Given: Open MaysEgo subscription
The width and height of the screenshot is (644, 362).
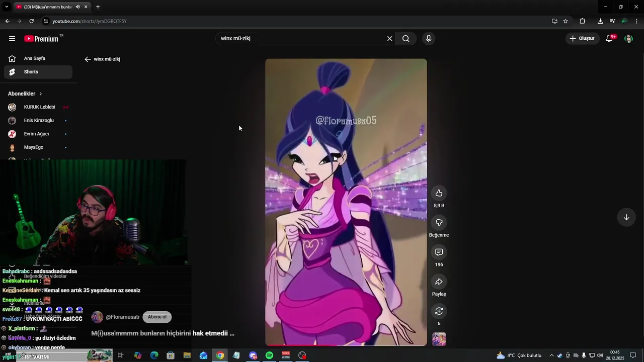Looking at the screenshot, I should click(38, 147).
